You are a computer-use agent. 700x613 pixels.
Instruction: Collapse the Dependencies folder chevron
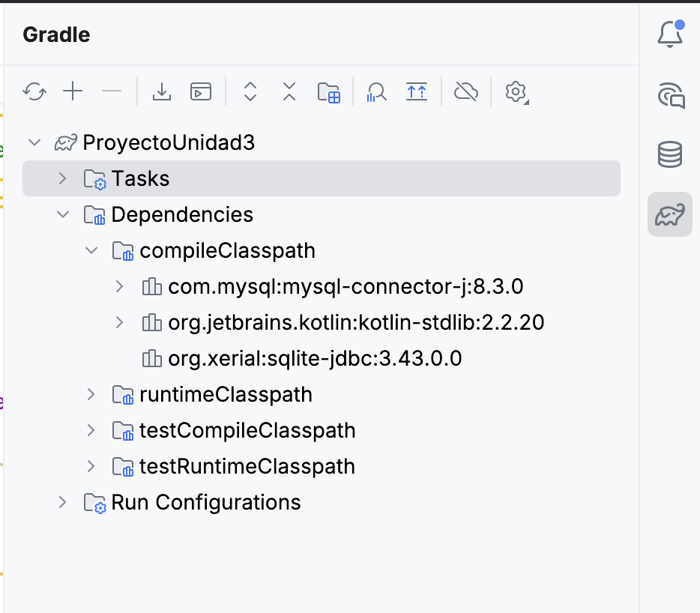click(x=63, y=214)
